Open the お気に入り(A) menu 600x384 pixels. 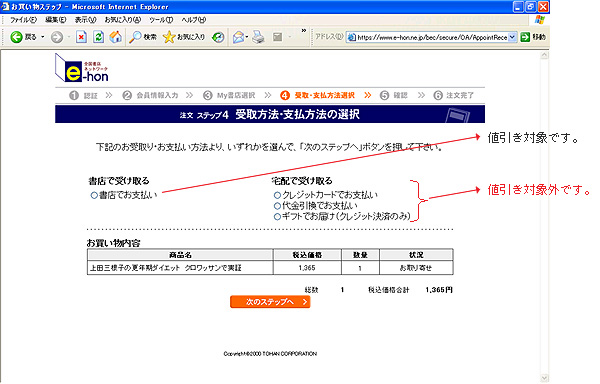point(122,20)
